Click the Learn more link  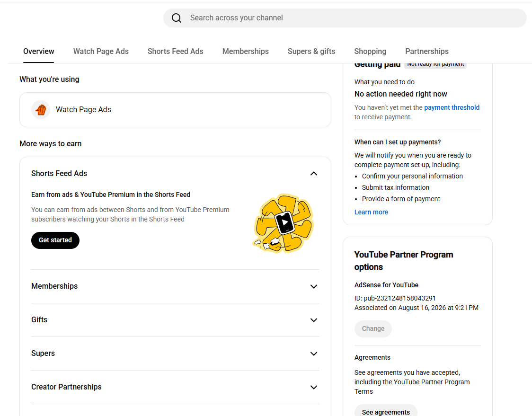pyautogui.click(x=371, y=212)
